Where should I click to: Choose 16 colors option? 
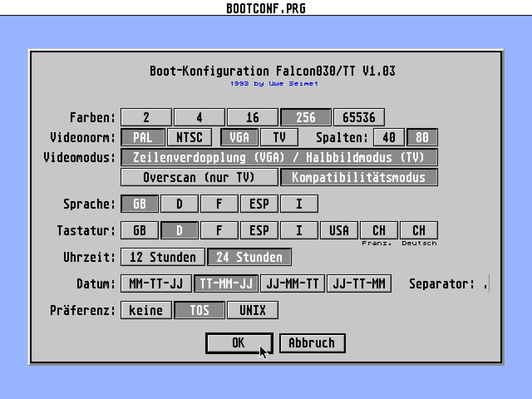pyautogui.click(x=253, y=117)
